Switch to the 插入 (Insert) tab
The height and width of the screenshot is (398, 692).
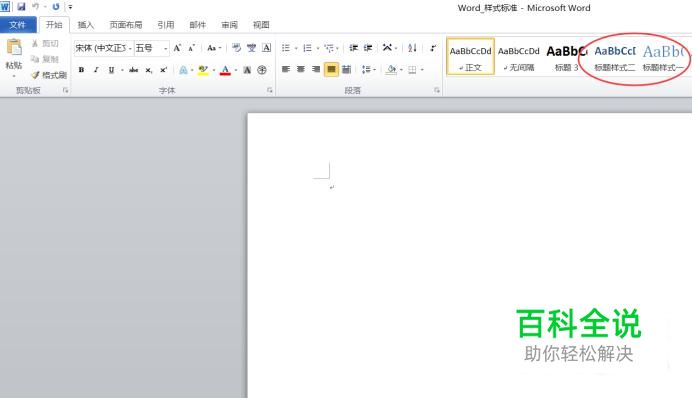(x=86, y=25)
